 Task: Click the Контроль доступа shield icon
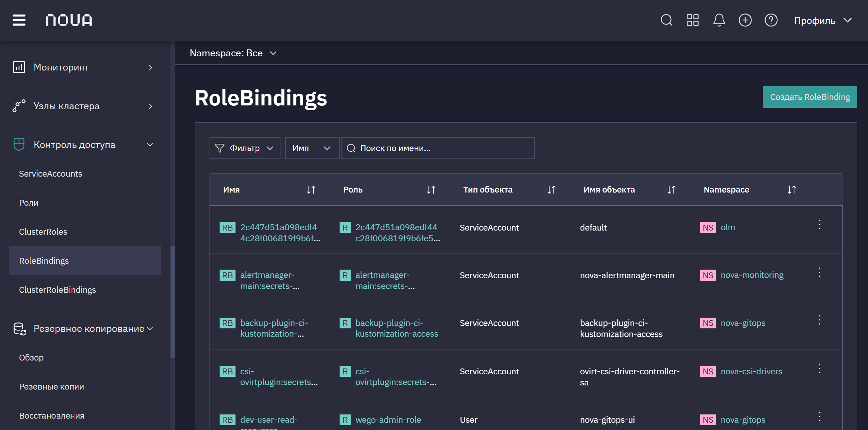coord(19,144)
